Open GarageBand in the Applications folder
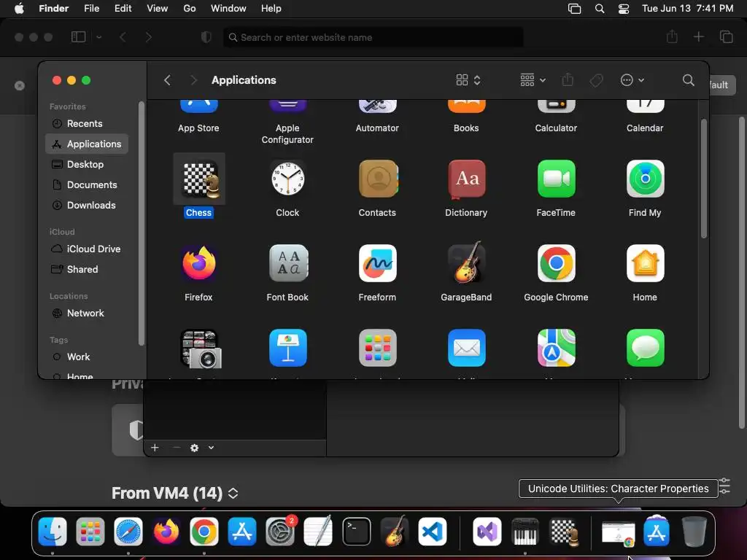Screen dimensions: 747x560 pyautogui.click(x=466, y=262)
